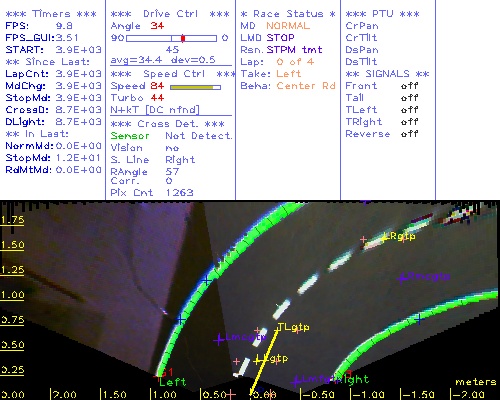500x400 pixels.
Task: Click the yellow Speed progress bar
Action: 195,87
